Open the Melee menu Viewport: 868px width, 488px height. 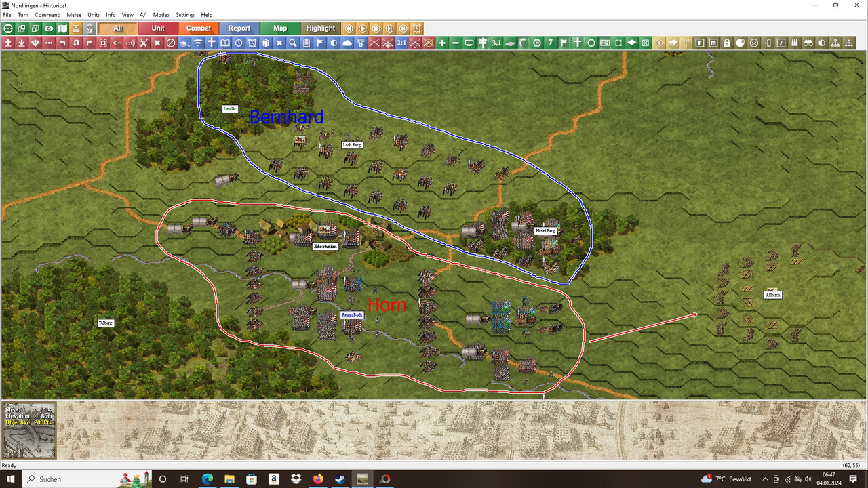point(74,15)
